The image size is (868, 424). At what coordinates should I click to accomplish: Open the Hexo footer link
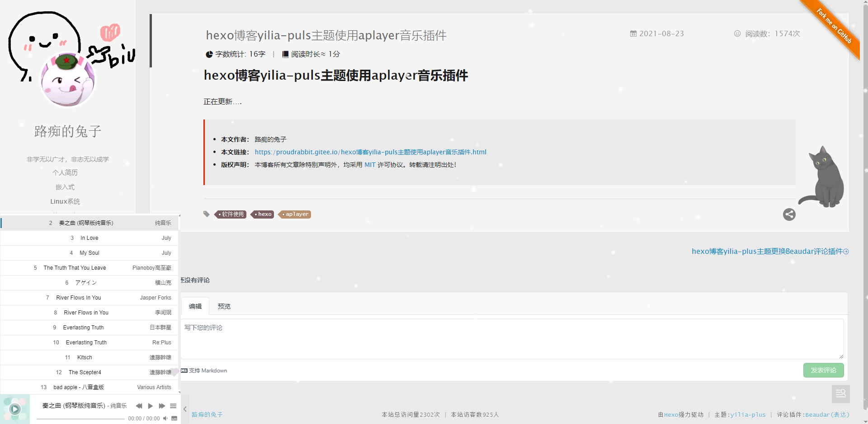coord(671,414)
